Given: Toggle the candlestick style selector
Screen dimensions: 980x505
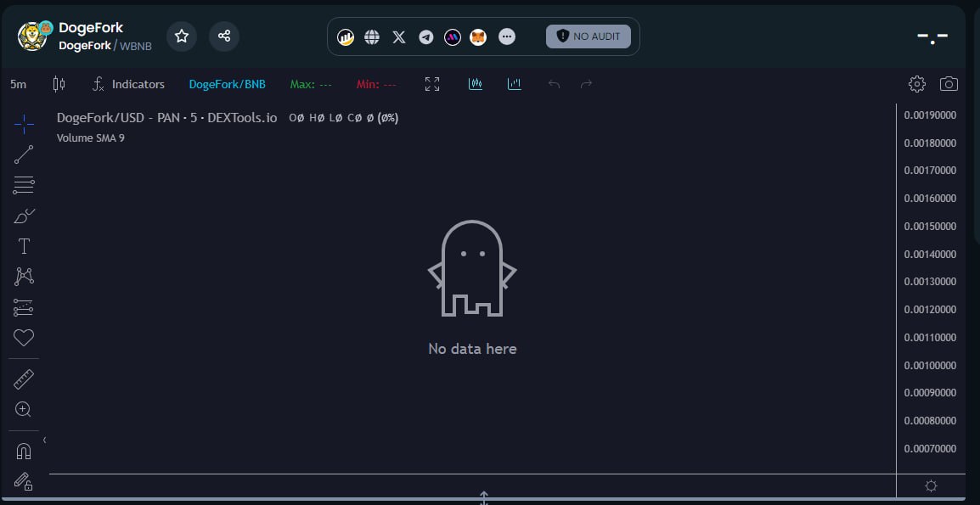Looking at the screenshot, I should point(59,84).
